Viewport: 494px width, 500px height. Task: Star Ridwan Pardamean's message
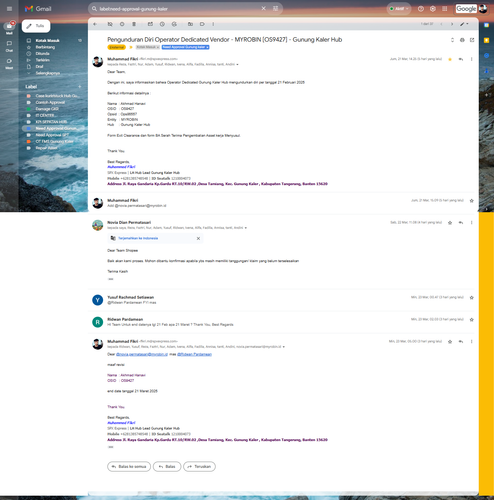pyautogui.click(x=471, y=320)
